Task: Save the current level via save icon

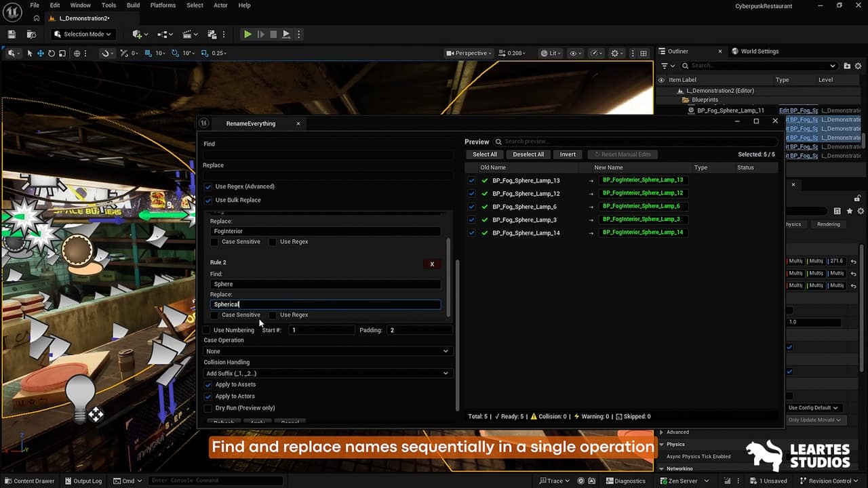Action: [10, 34]
